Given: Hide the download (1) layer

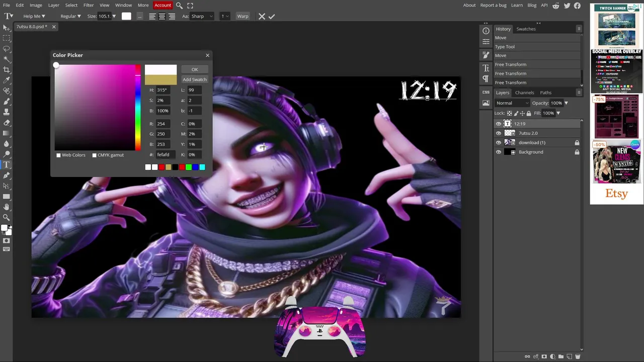Looking at the screenshot, I should click(499, 143).
